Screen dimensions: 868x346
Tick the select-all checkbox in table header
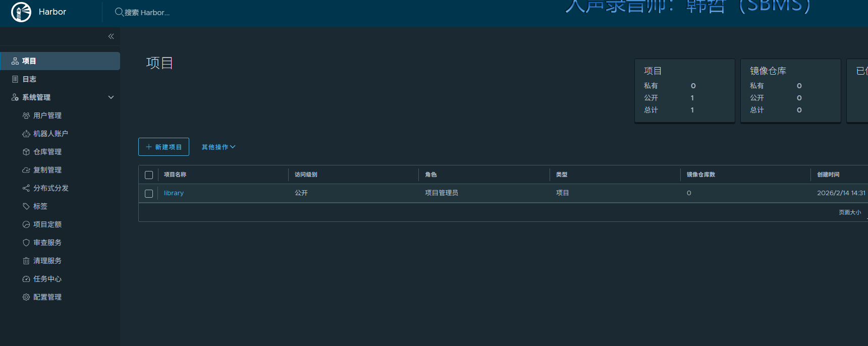[x=149, y=175]
